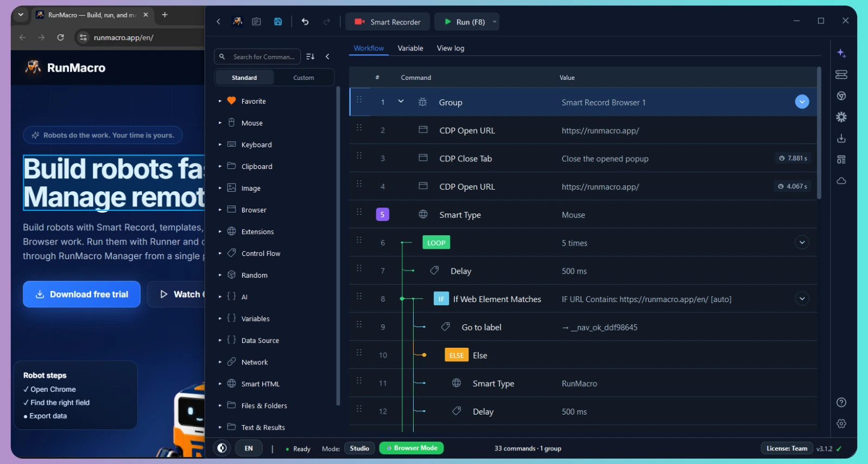
Task: Change language with EN button
Action: pos(249,448)
